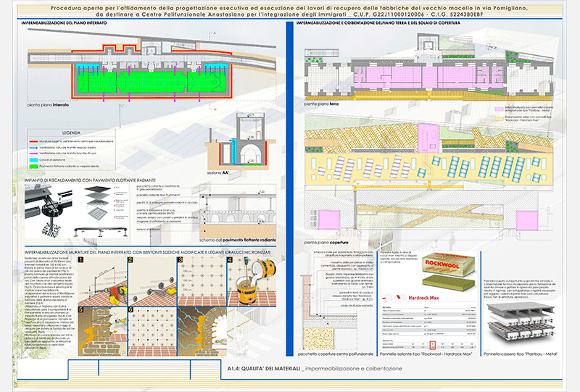Click the blue arrow legend symbol

click(x=33, y=147)
